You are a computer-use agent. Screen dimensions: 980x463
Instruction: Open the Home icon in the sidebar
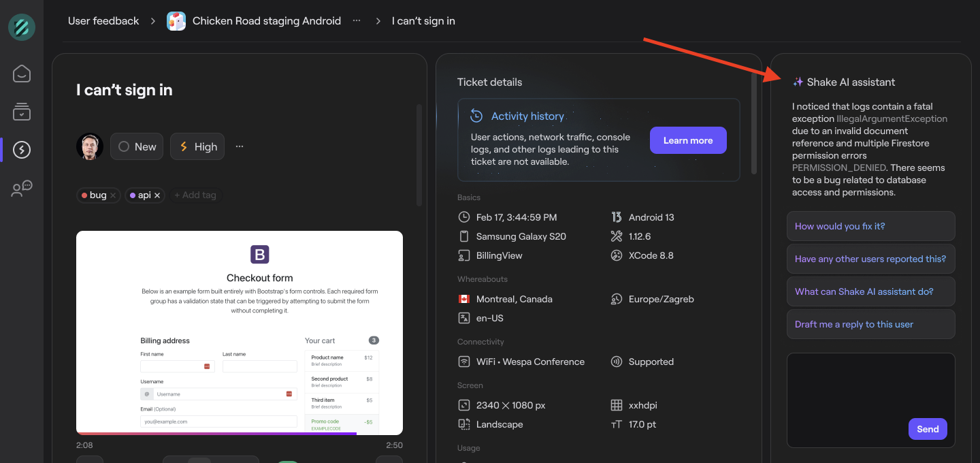pos(21,74)
